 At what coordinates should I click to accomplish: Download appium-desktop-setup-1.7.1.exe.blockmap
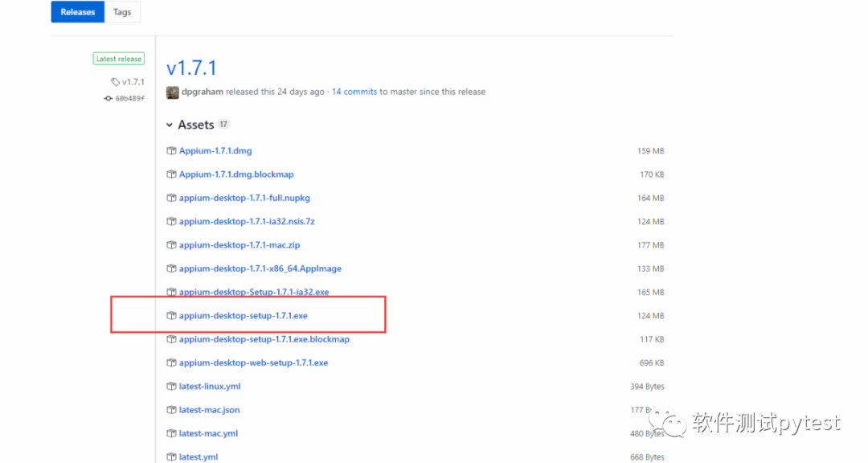click(264, 339)
